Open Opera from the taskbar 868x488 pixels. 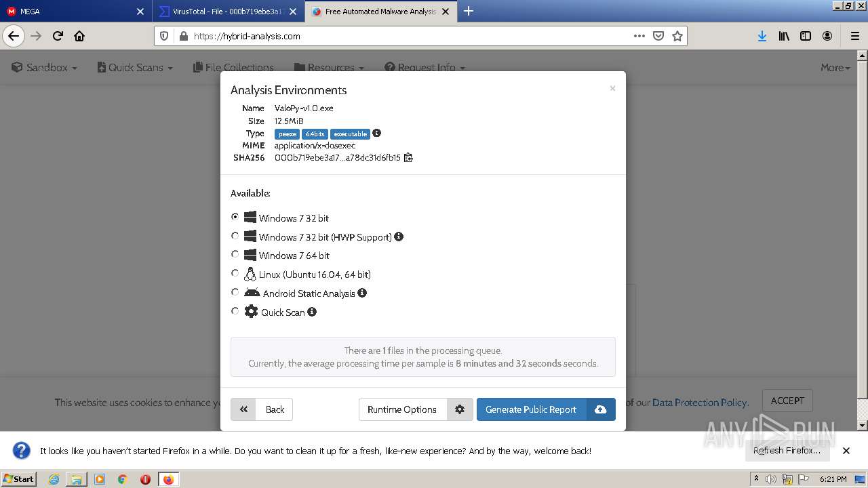pyautogui.click(x=145, y=479)
